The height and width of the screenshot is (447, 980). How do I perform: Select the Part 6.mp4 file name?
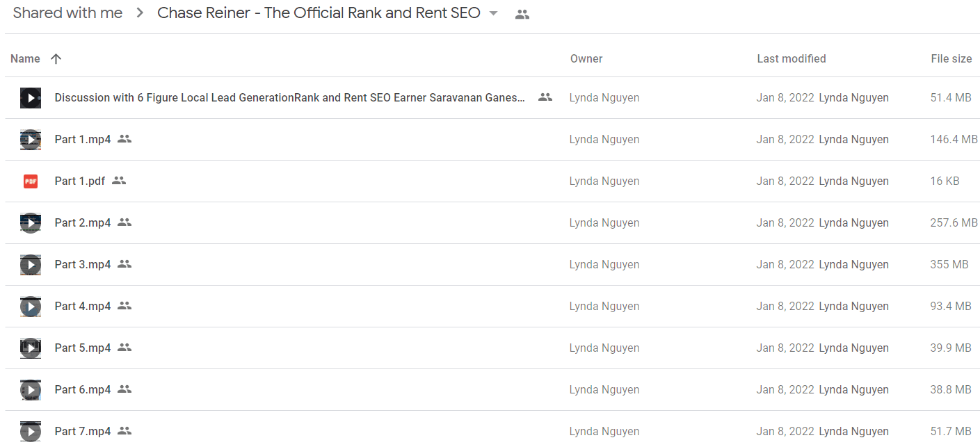coord(83,389)
